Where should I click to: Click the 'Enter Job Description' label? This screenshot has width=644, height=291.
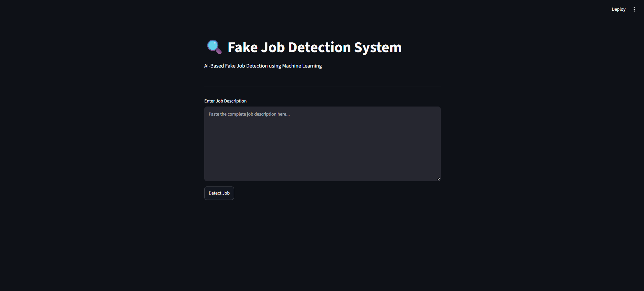tap(225, 101)
